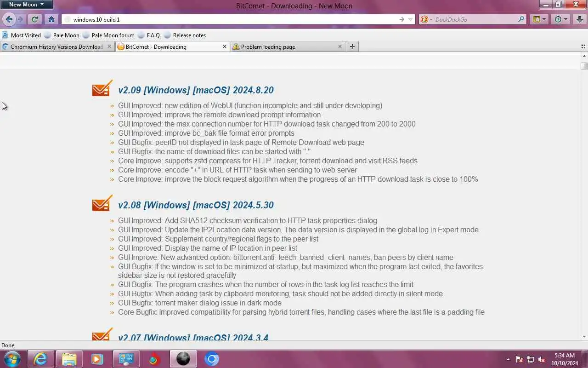Launch Internet Explorer from taskbar
Image resolution: width=588 pixels, height=368 pixels.
pos(40,359)
